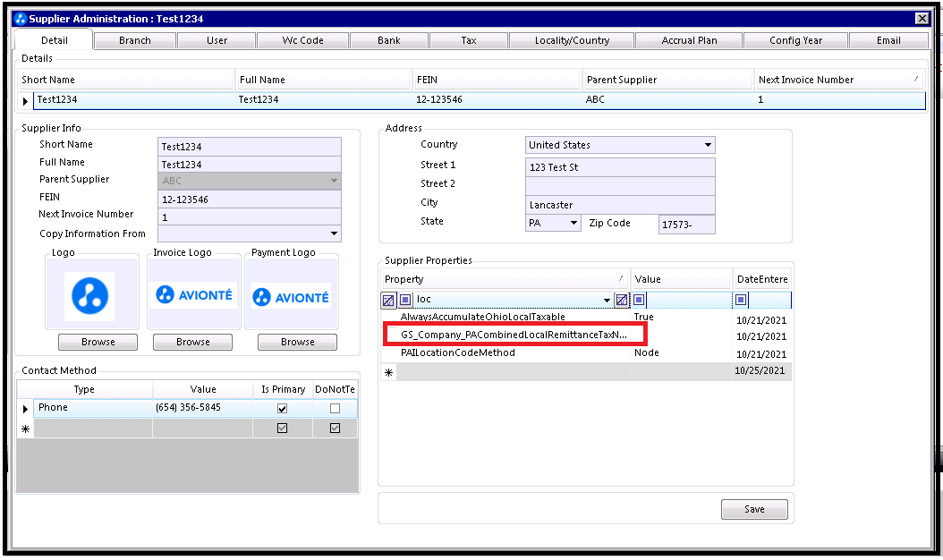Select the Accrual Plan tab
The width and height of the screenshot is (943, 560).
[689, 40]
